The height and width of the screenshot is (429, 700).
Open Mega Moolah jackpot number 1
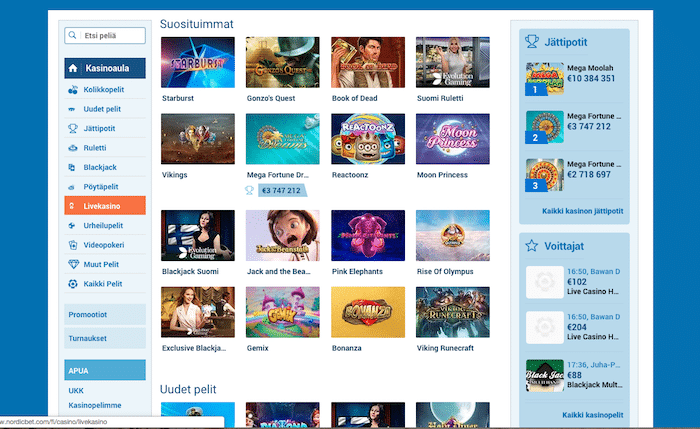tap(545, 79)
